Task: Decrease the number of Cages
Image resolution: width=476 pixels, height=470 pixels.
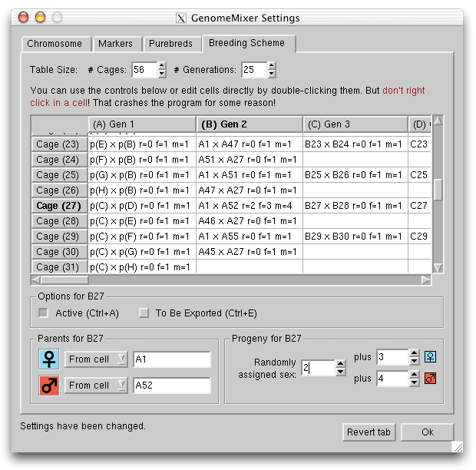Action: pos(162,74)
